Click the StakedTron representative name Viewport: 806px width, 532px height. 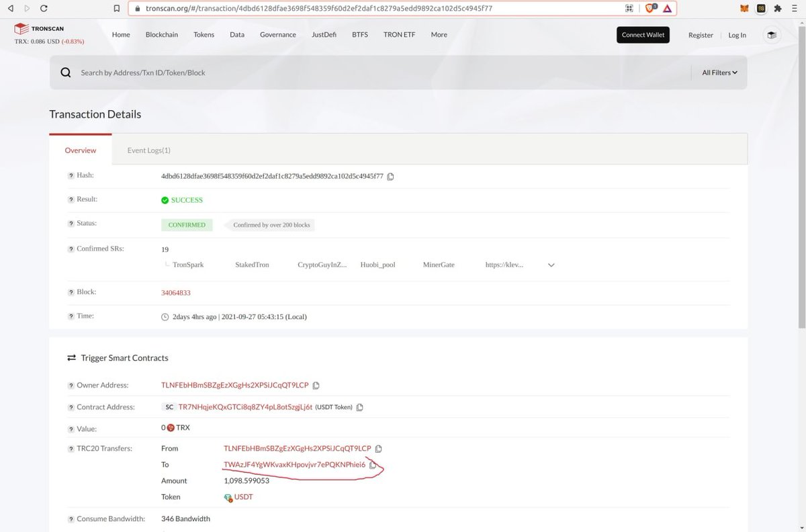pyautogui.click(x=252, y=265)
